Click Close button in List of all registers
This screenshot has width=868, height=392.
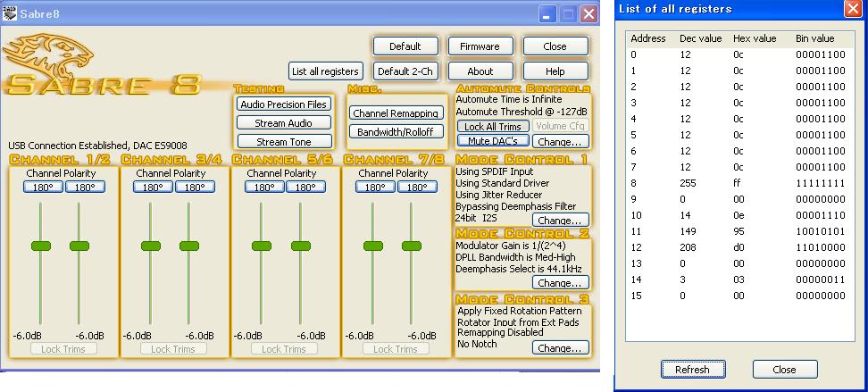tap(784, 370)
